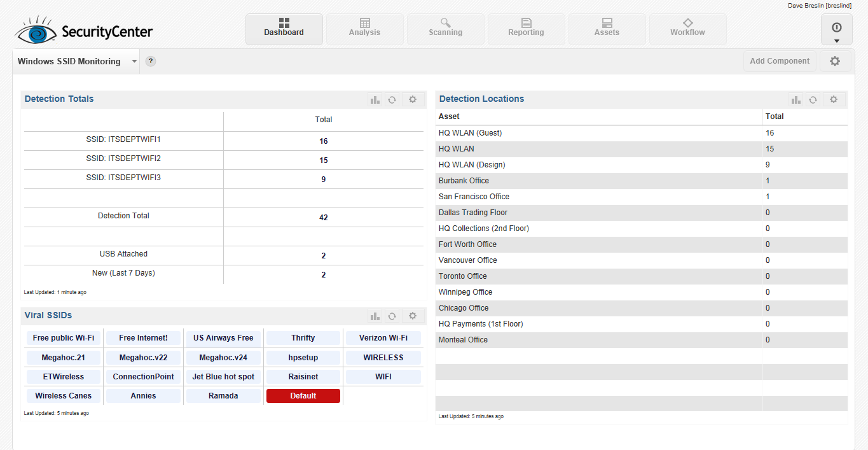
Task: Select the HQ WLAN (Guest) row
Action: tap(642, 133)
